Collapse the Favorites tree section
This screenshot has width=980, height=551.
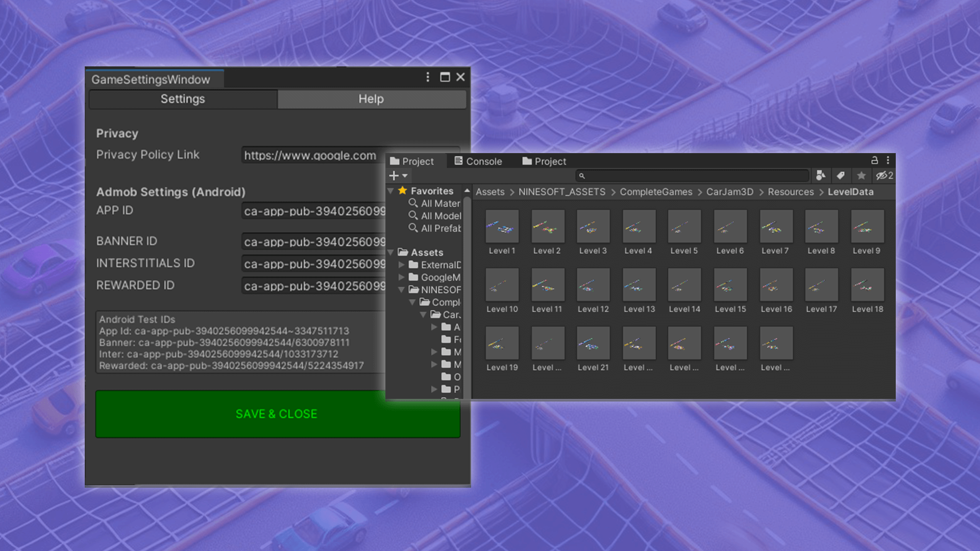click(x=391, y=191)
